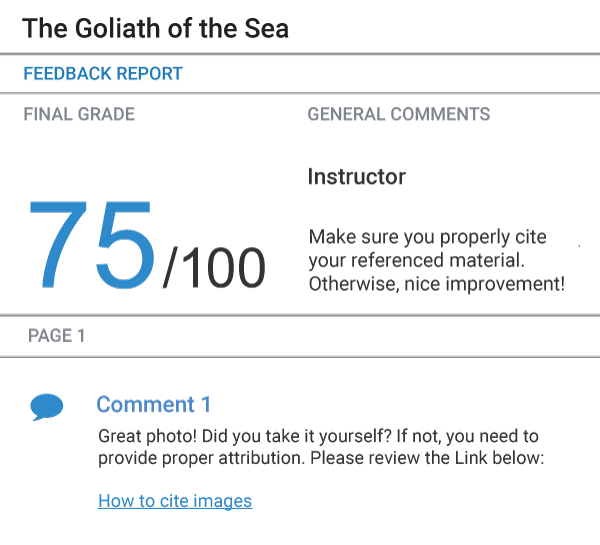Click the word 'Goliath' in the title
This screenshot has height=545, width=600.
(117, 29)
